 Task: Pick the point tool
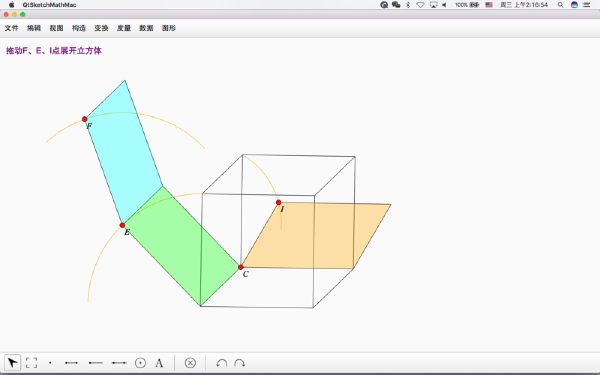point(50,362)
